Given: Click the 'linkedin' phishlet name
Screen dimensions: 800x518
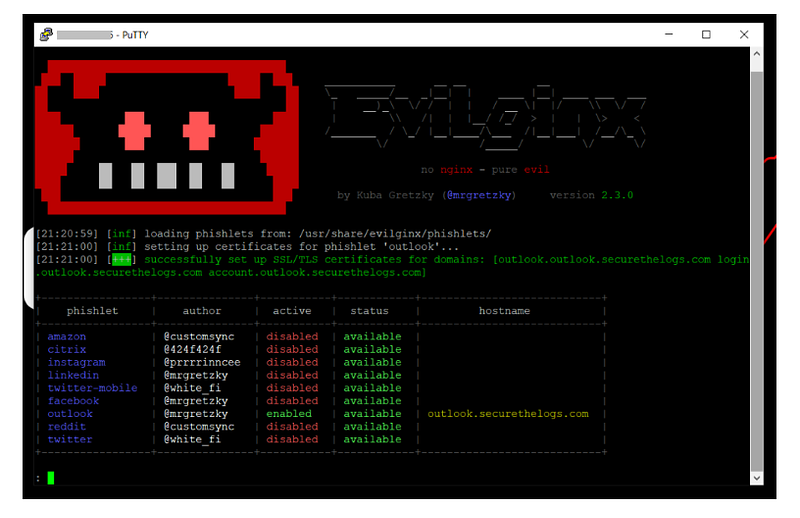Looking at the screenshot, I should (x=73, y=375).
